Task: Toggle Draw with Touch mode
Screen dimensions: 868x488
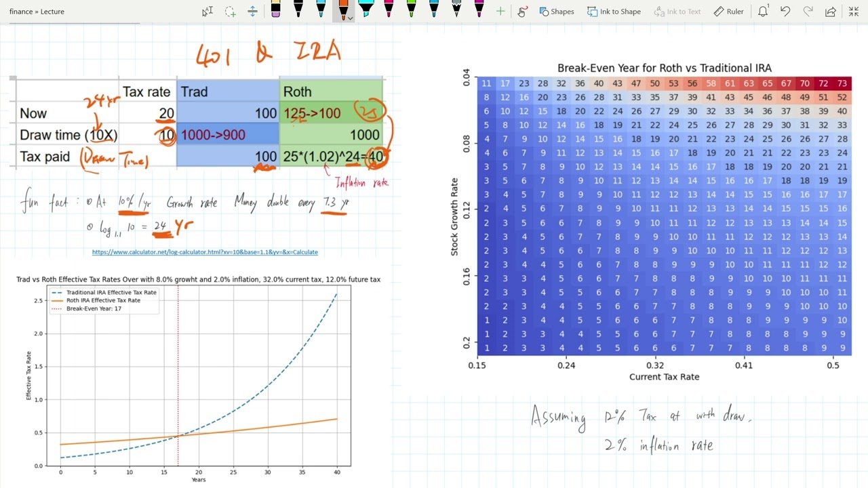Action: click(522, 11)
